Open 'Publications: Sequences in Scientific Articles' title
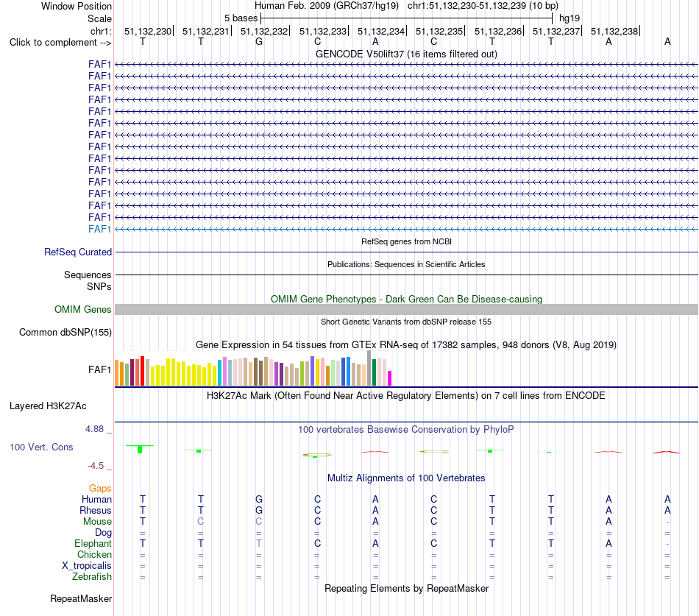699x616 pixels. 406,264
